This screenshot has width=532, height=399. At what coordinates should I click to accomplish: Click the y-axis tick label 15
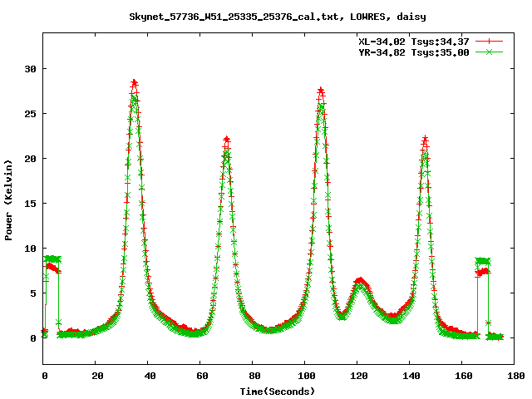pos(30,203)
